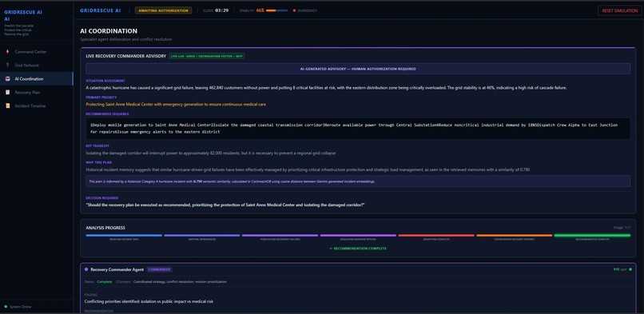
Task: Click the red Emergency status dot
Action: coord(295,10)
